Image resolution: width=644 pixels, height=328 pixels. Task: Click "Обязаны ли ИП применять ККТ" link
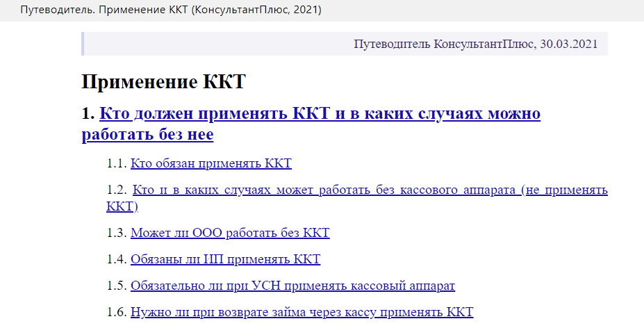point(225,259)
